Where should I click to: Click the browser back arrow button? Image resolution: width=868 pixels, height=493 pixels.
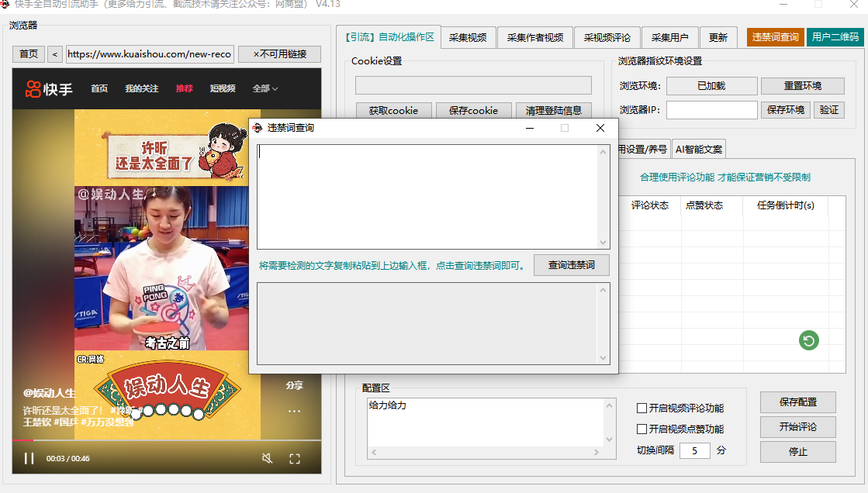tap(54, 54)
